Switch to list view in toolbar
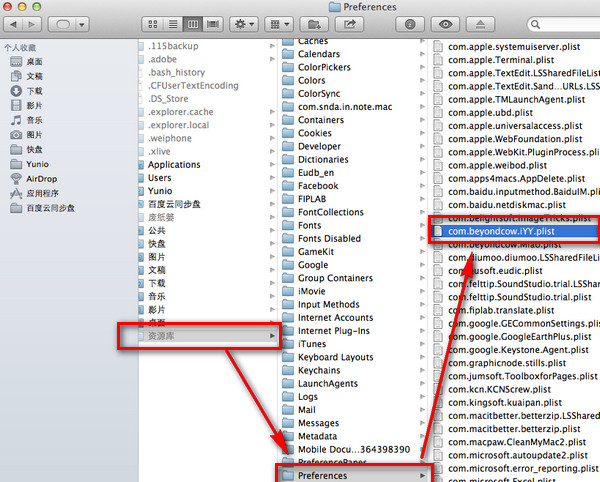The width and height of the screenshot is (600, 482). pos(170,23)
